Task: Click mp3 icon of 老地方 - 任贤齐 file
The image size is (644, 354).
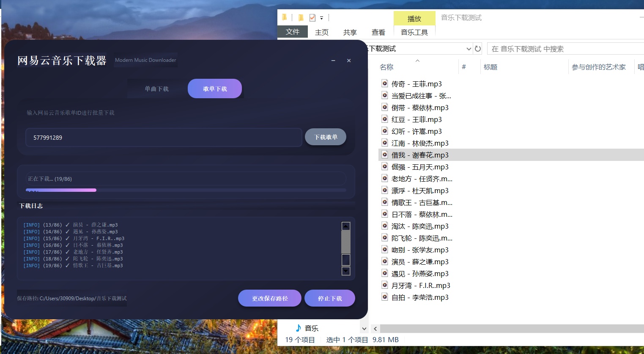Action: [x=385, y=178]
